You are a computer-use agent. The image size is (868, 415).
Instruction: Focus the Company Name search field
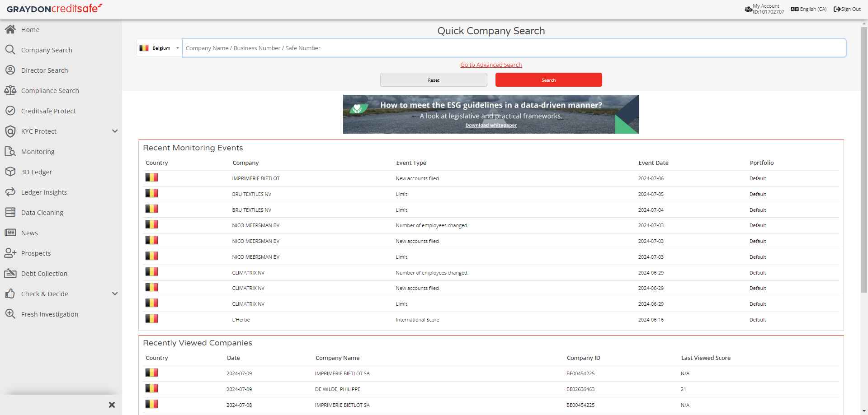click(514, 48)
